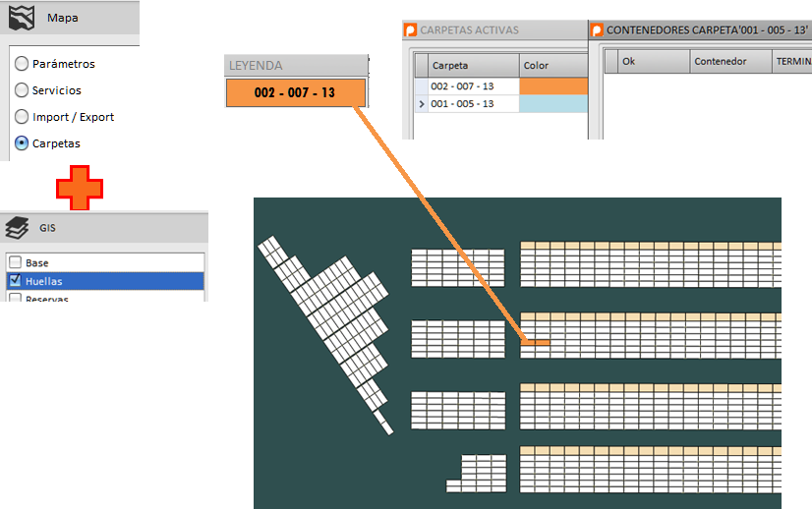Click the Contenedor column header
The image size is (812, 509).
[x=720, y=61]
